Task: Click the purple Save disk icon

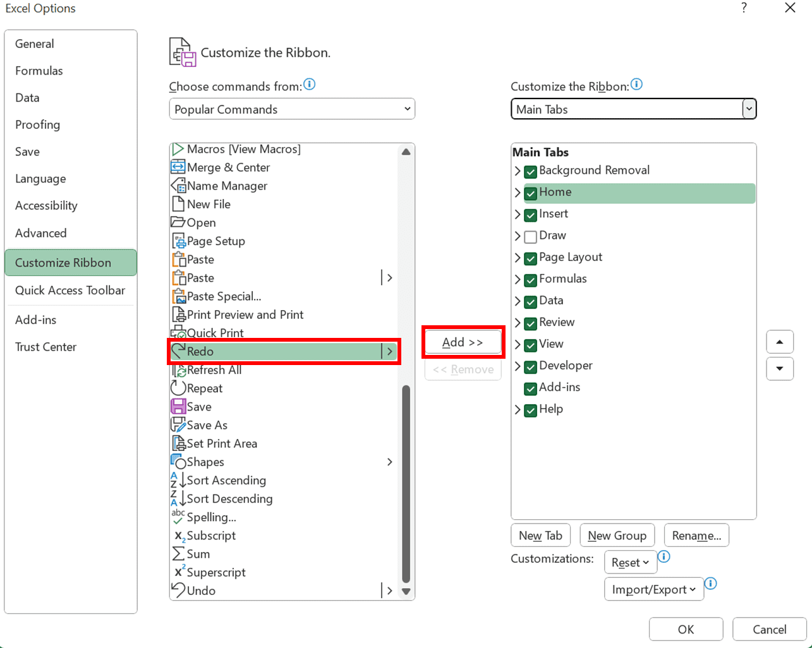Action: [x=178, y=407]
